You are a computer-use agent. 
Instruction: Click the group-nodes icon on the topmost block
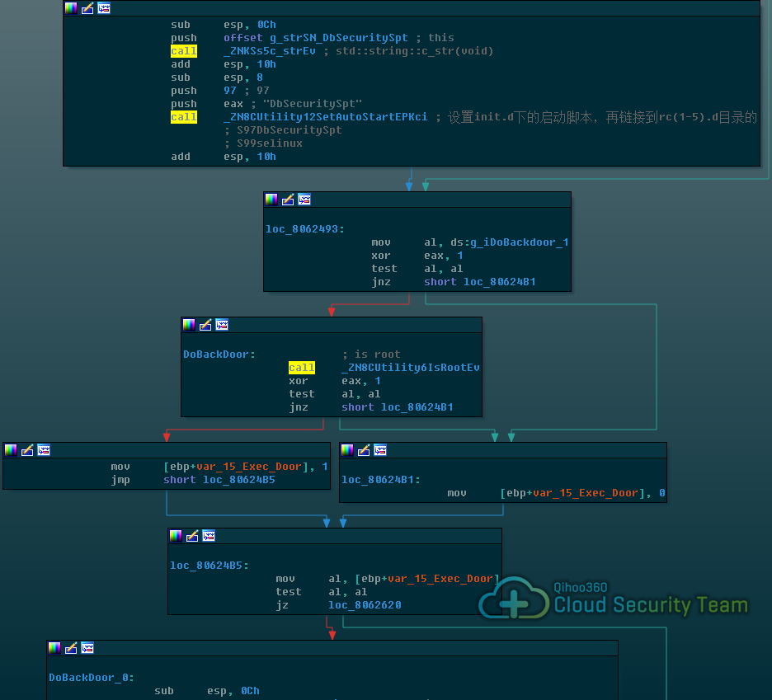[x=102, y=8]
